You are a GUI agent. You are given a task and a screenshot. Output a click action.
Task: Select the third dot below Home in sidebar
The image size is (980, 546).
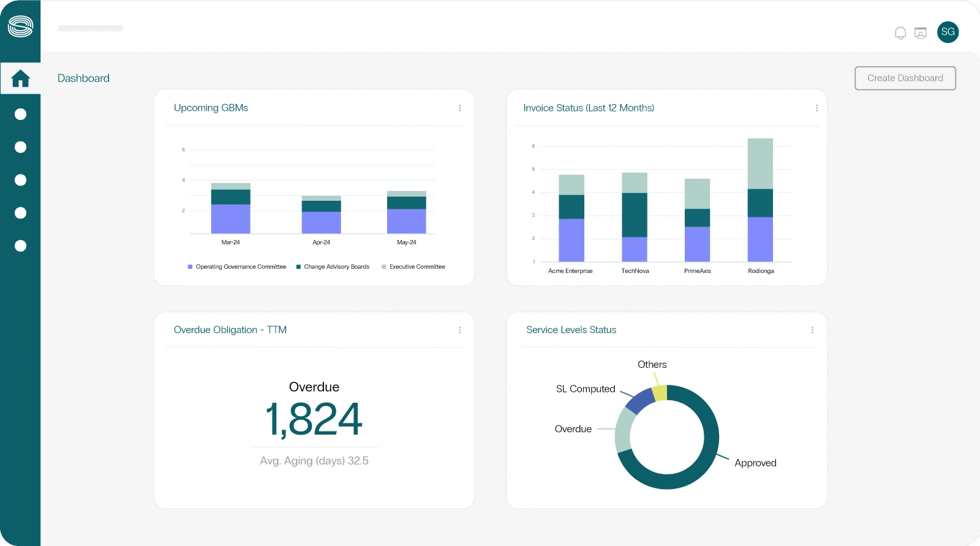point(20,180)
